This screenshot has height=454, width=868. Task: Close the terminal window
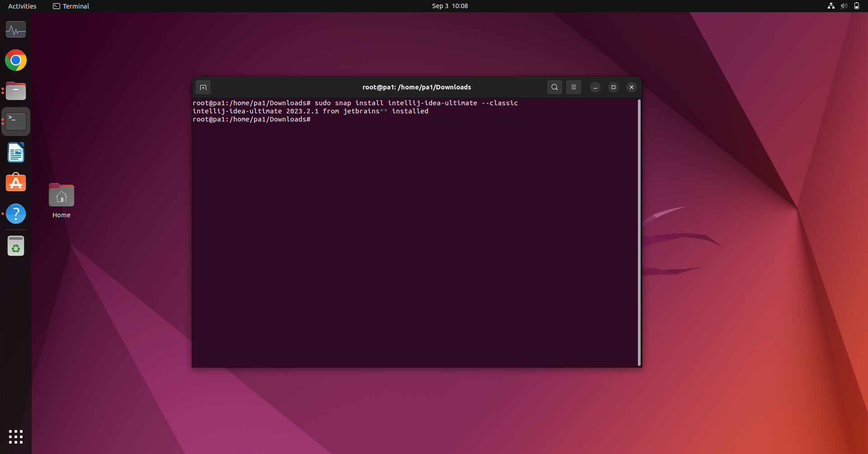631,87
